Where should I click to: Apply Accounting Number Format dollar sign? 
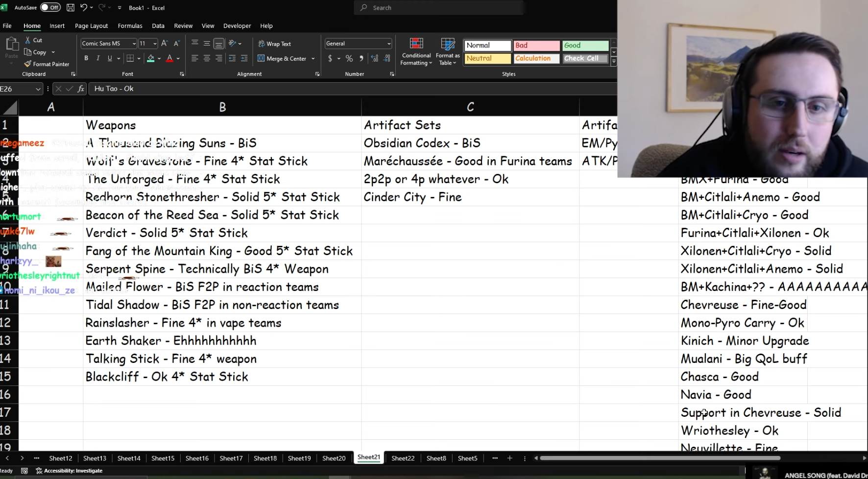click(330, 58)
